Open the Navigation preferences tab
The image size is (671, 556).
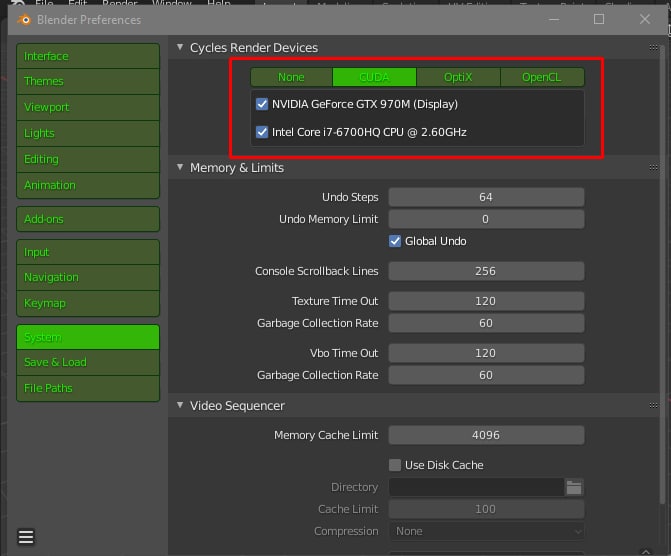[x=88, y=277]
